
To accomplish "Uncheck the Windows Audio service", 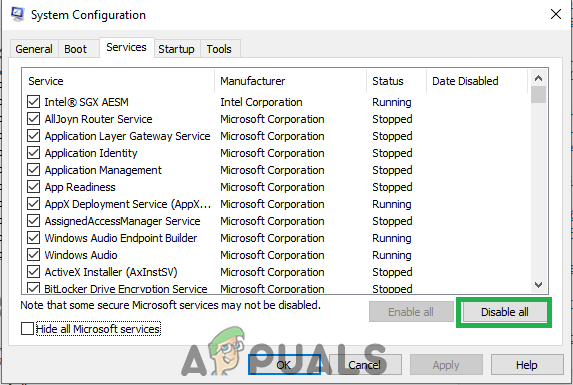I will 33,255.
